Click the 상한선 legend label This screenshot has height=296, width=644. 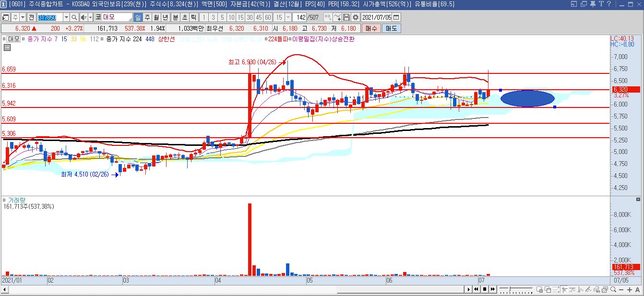coord(167,39)
